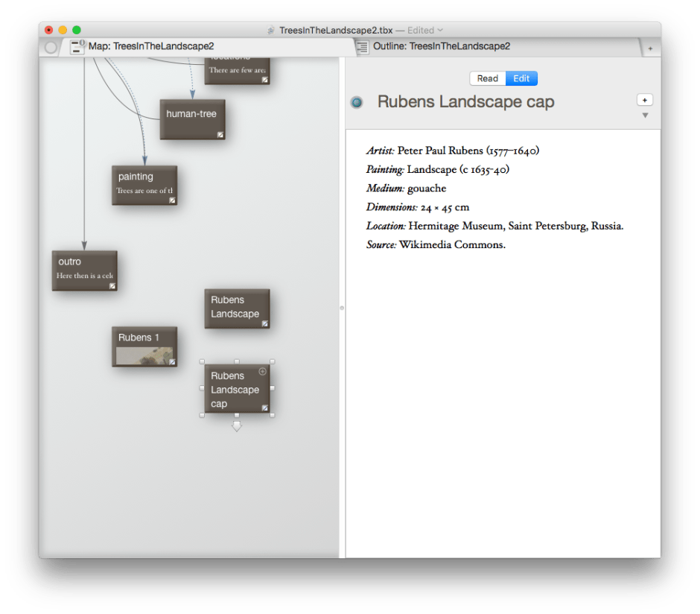Click the outline icon in second tab
Image resolution: width=700 pixels, height=614 pixels.
[x=363, y=47]
